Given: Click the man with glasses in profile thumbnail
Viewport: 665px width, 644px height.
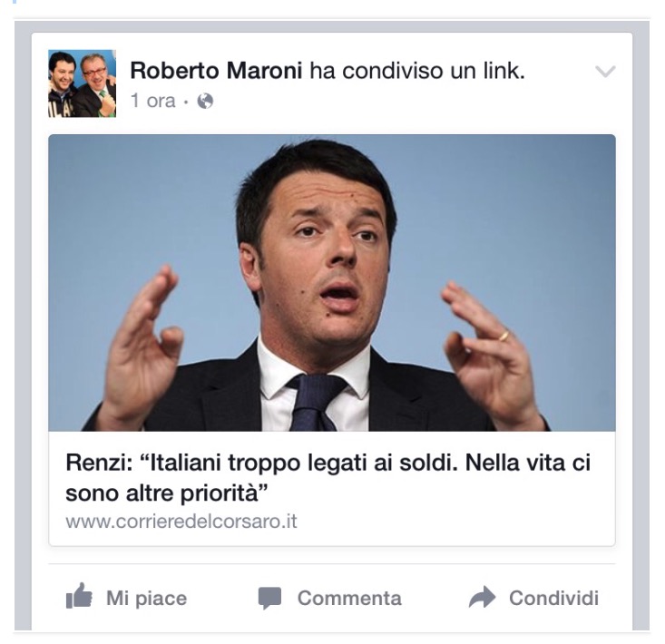Looking at the screenshot, I should 99,84.
